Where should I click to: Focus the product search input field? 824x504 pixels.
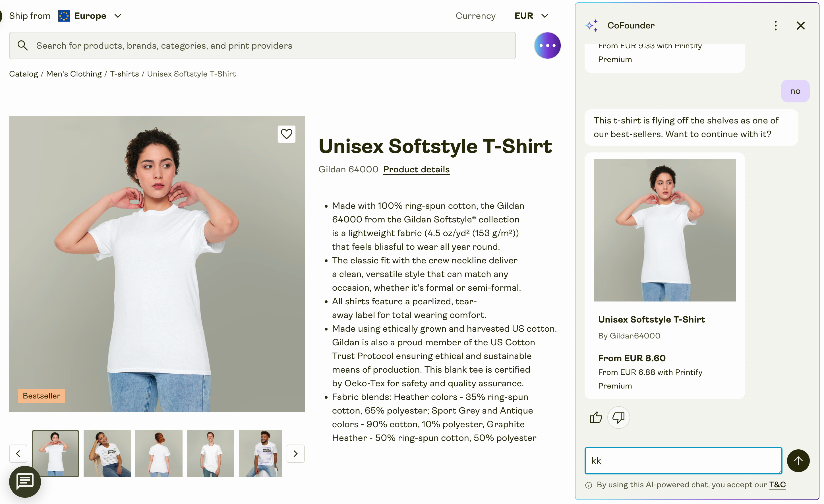click(268, 46)
